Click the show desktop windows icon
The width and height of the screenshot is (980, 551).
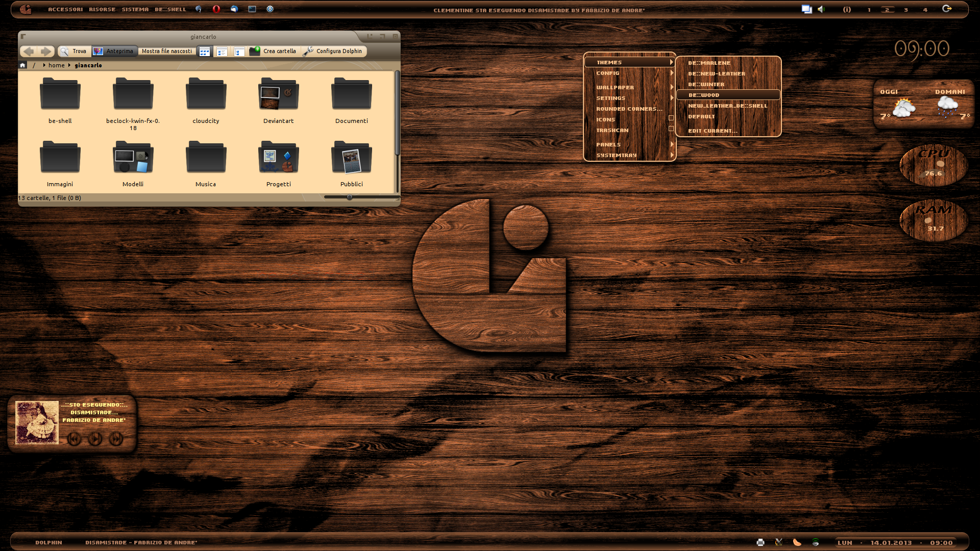[806, 9]
